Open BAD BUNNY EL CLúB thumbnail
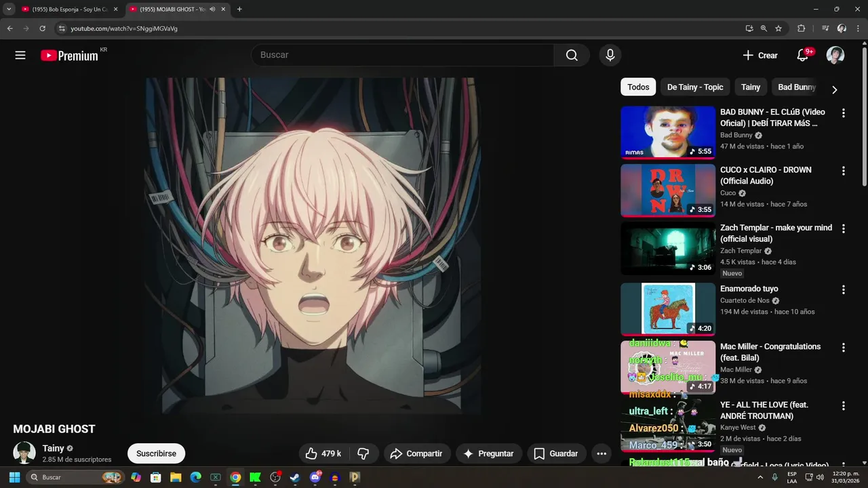The image size is (868, 488). point(668,131)
